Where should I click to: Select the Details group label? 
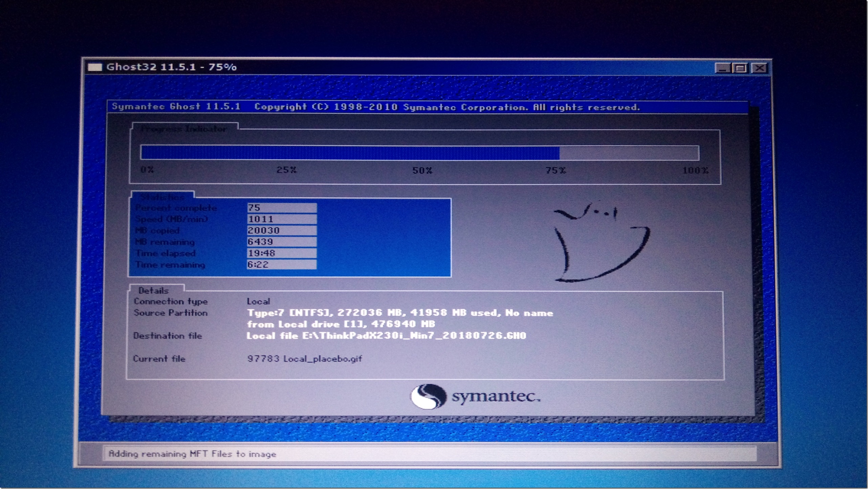click(153, 291)
